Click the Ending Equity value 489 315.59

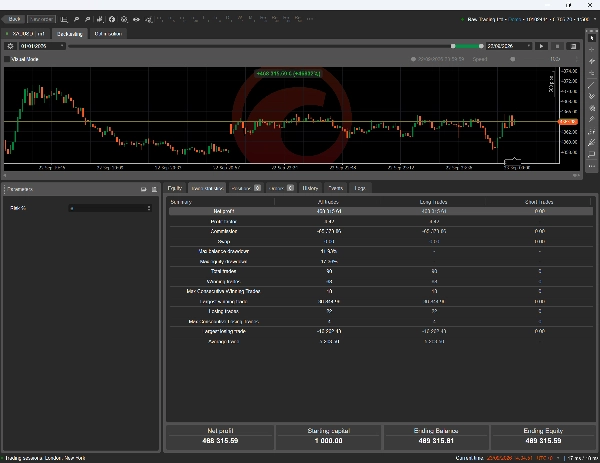[x=543, y=441]
